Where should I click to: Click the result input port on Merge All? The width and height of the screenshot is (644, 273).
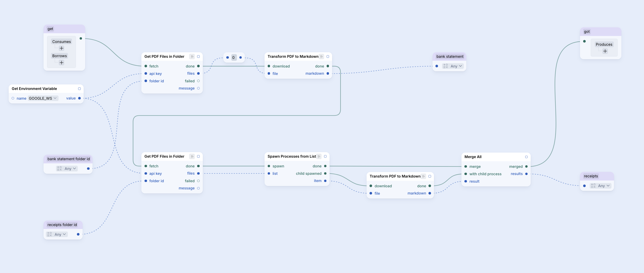point(466,182)
